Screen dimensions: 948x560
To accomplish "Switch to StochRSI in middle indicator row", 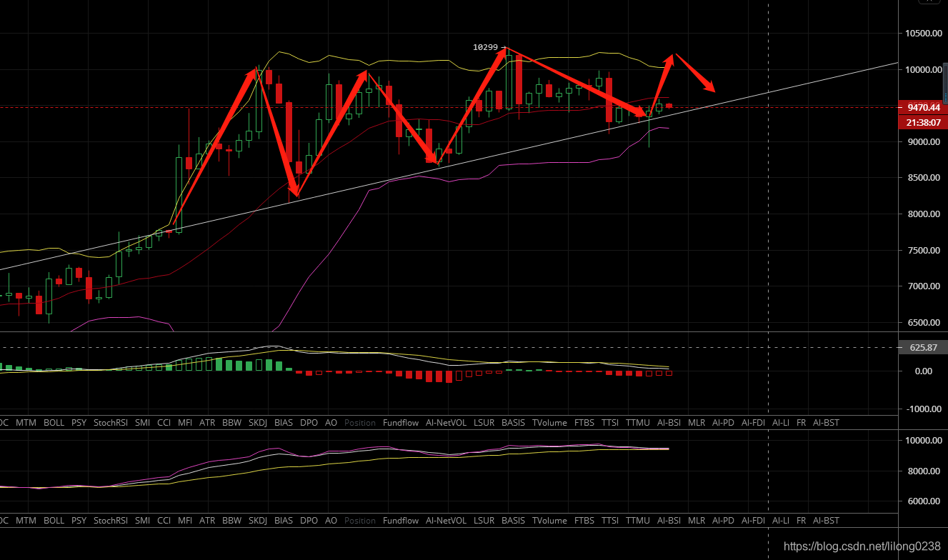I will tap(111, 423).
